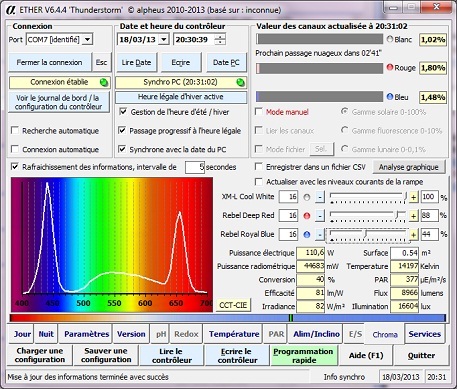This screenshot has width=457, height=389.
Task: Open Voir le journal de bord button
Action: click(x=59, y=102)
